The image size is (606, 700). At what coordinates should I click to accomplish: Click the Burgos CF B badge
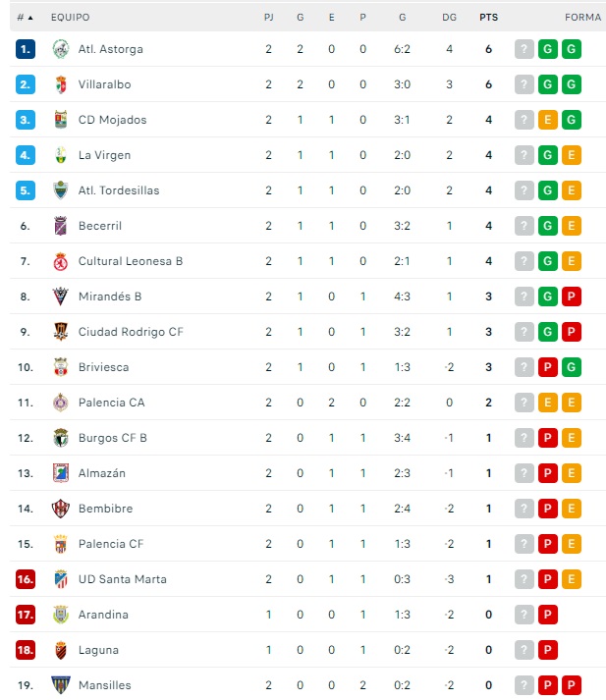point(60,438)
